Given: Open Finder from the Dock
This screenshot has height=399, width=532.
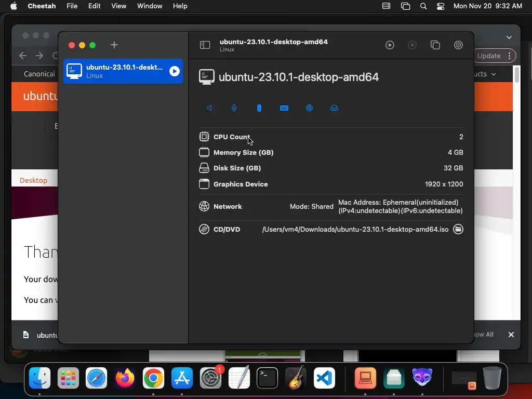Looking at the screenshot, I should 39,378.
